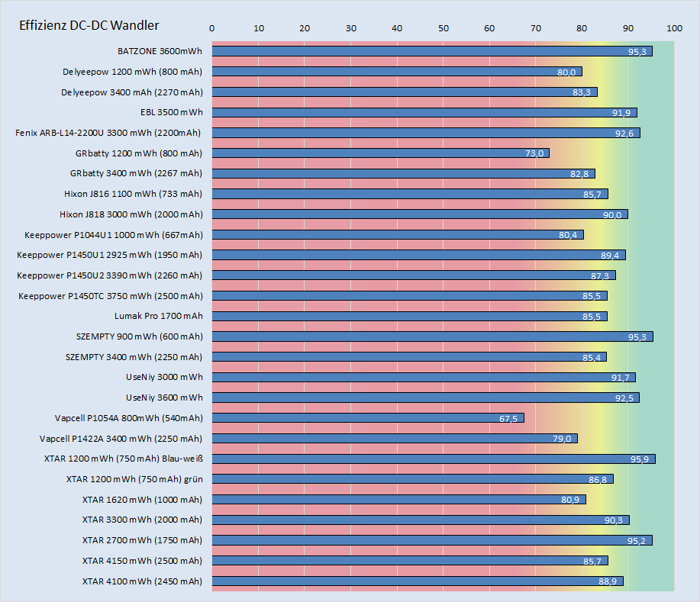Viewport: 700px width, 602px height.
Task: Click the 'Effizienz DC-DC Wandler' chart title
Action: 89,25
